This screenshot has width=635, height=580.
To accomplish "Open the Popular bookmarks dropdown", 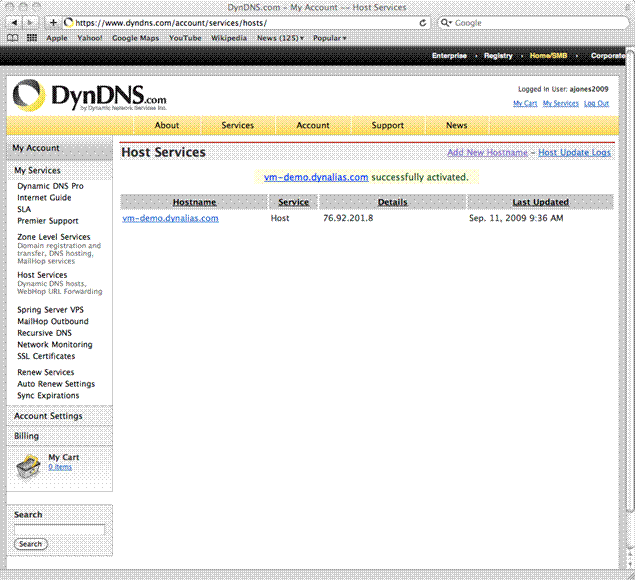I will [330, 38].
